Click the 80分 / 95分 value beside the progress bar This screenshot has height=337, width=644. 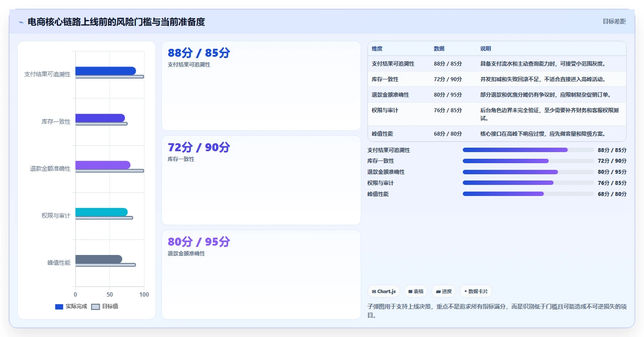coord(612,172)
